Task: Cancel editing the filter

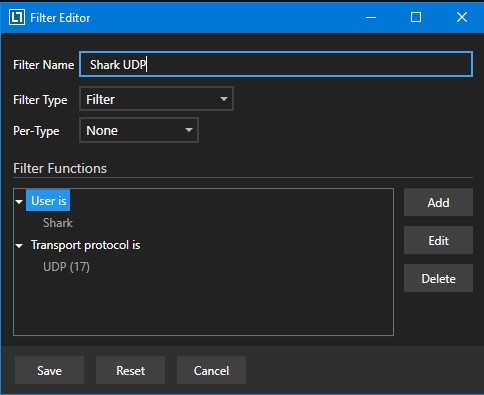Action: pos(211,370)
